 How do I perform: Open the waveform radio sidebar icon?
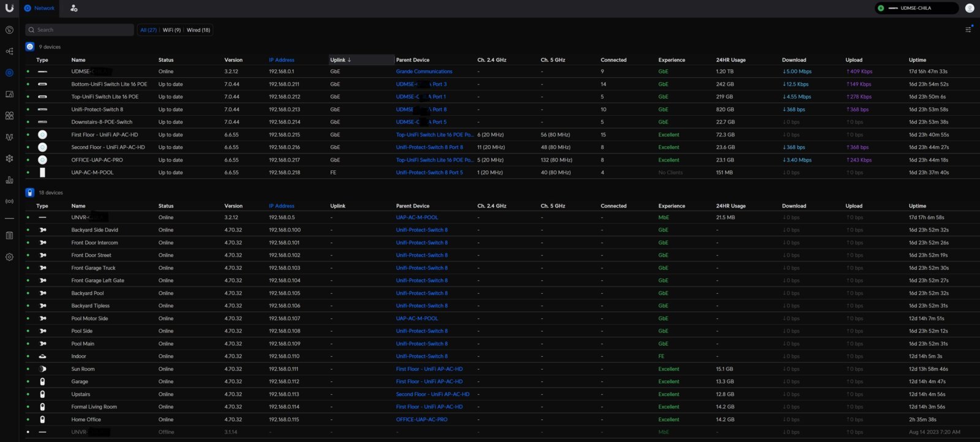click(9, 137)
